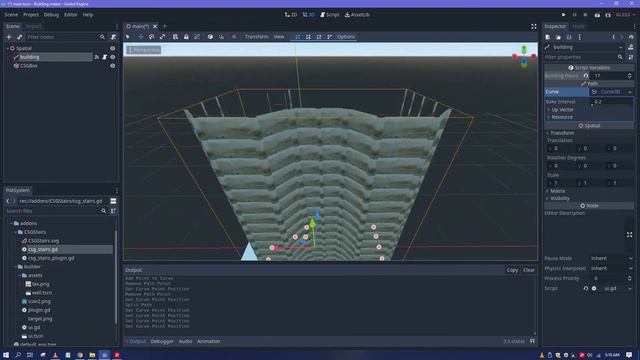Toggle visibility of the Spatial node

113,48
